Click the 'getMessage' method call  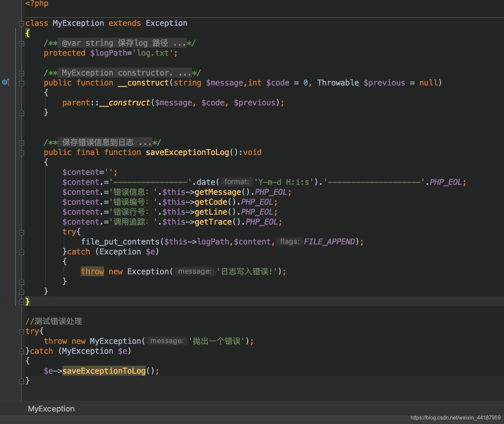(x=218, y=192)
